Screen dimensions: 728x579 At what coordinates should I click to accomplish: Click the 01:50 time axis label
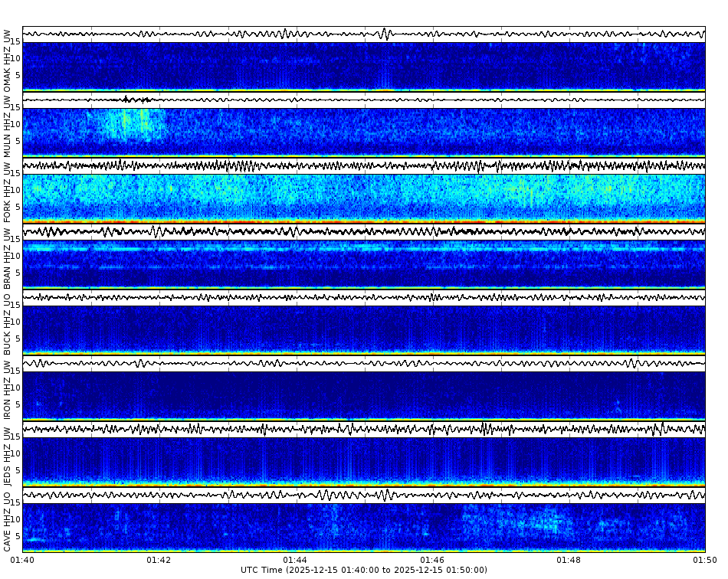[x=703, y=560]
